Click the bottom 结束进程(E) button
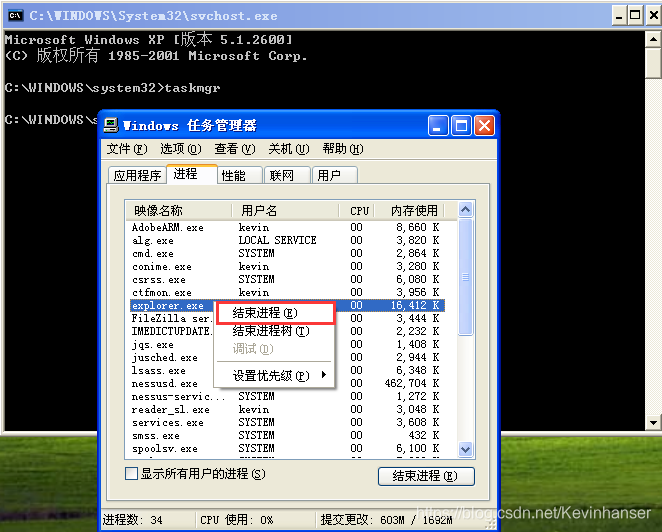The image size is (662, 532). pos(426,476)
